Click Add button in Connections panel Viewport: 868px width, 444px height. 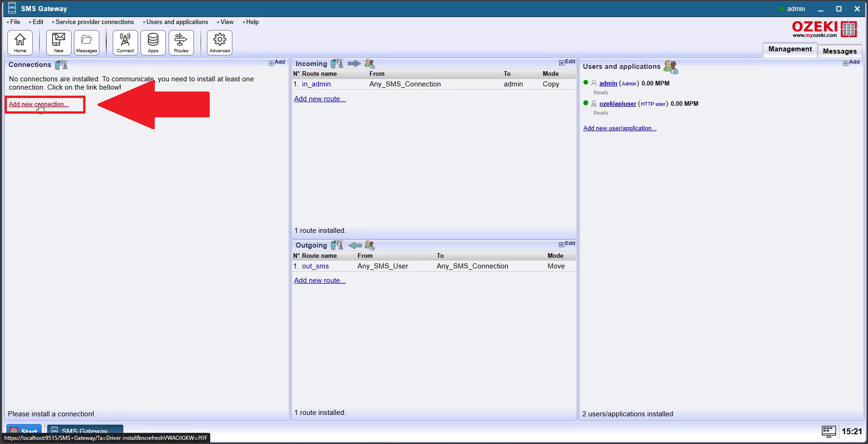[x=277, y=62]
